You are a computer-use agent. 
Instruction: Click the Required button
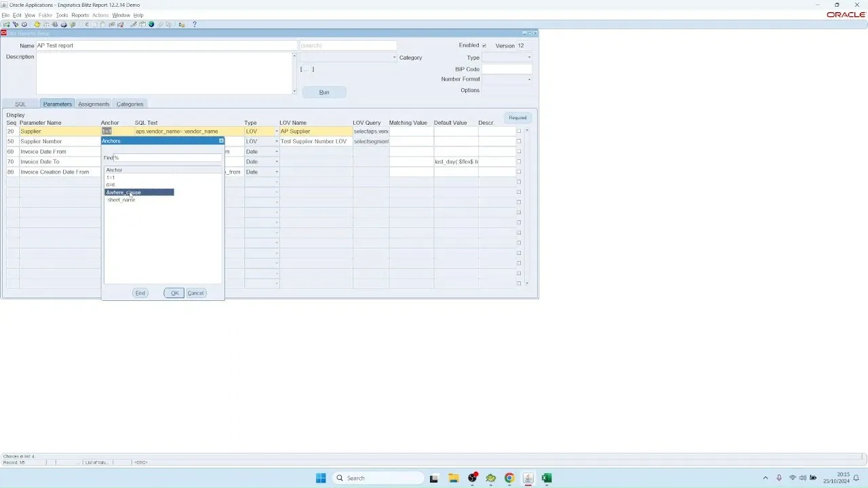click(x=517, y=117)
